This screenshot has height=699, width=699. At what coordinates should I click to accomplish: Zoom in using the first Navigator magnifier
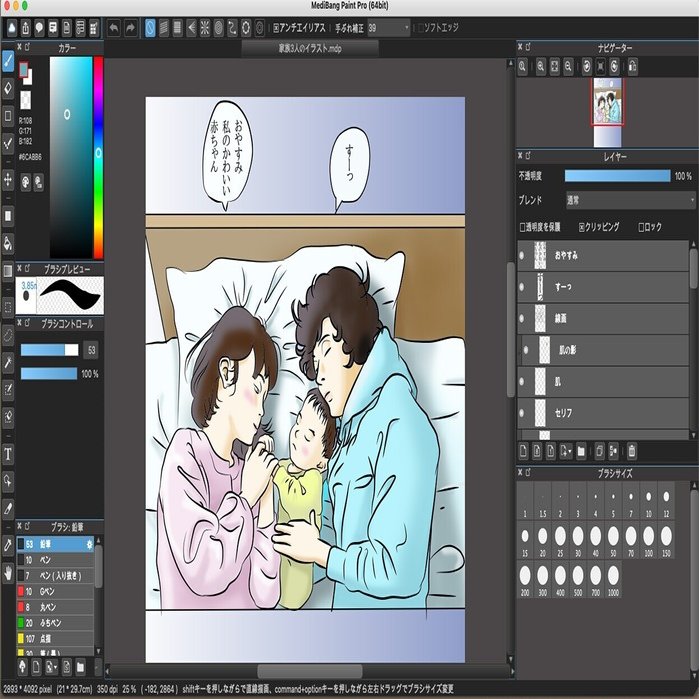522,67
